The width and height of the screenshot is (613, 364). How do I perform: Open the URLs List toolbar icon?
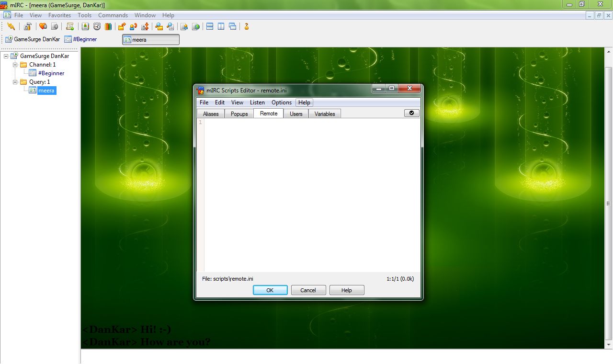point(196,26)
